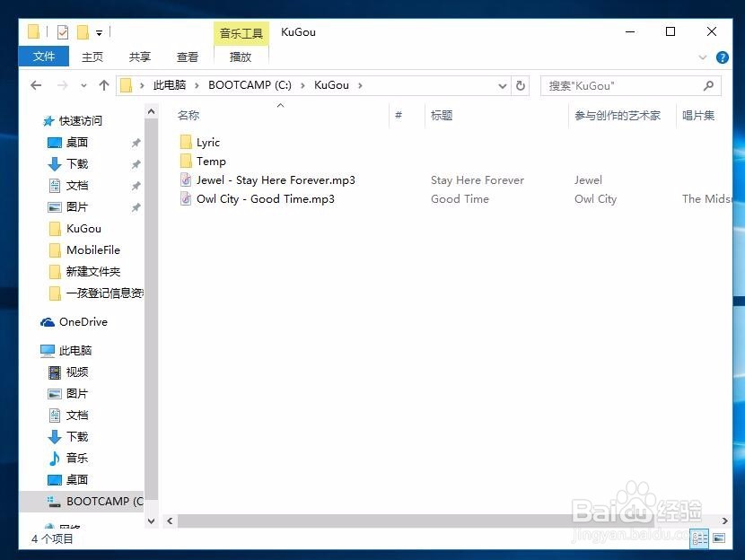Expand the chevron after 此电脑 in breadcrumb
This screenshot has height=560, width=745.
coord(197,86)
